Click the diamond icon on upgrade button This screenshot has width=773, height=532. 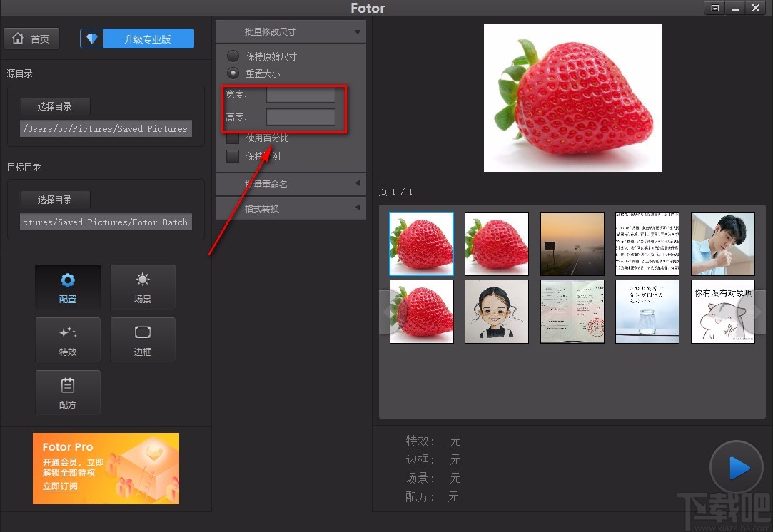pyautogui.click(x=92, y=39)
